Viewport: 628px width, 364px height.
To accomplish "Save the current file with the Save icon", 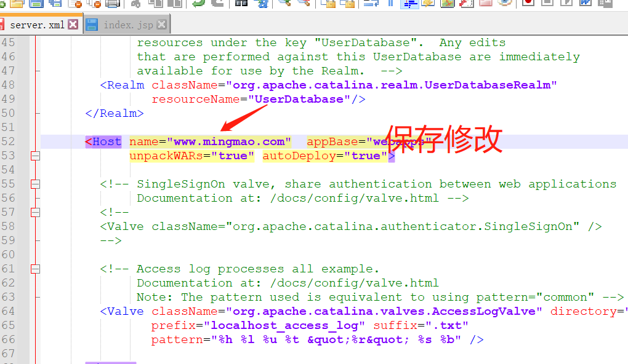I will pos(36,4).
